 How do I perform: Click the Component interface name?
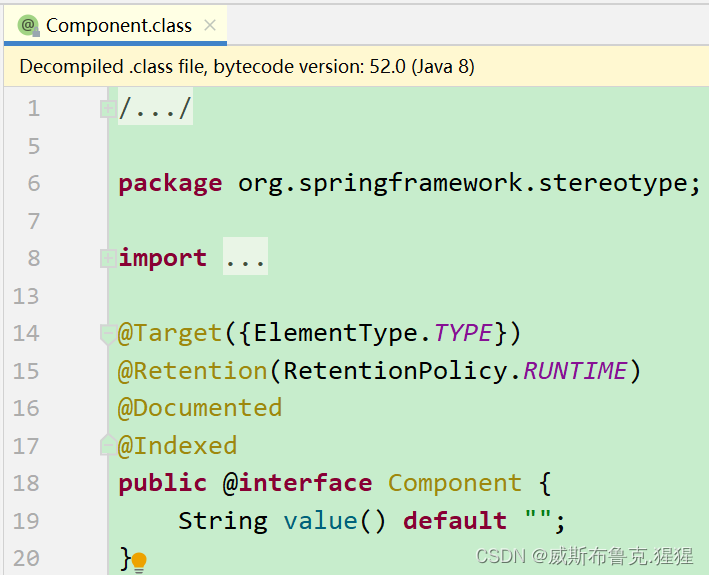coord(455,483)
